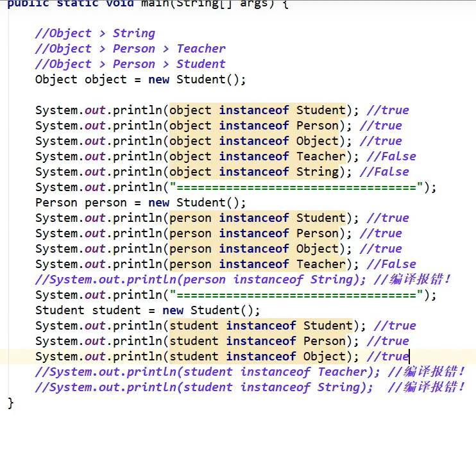Click the '//False' comment after object instanceof String
The height and width of the screenshot is (463, 476).
coord(384,172)
